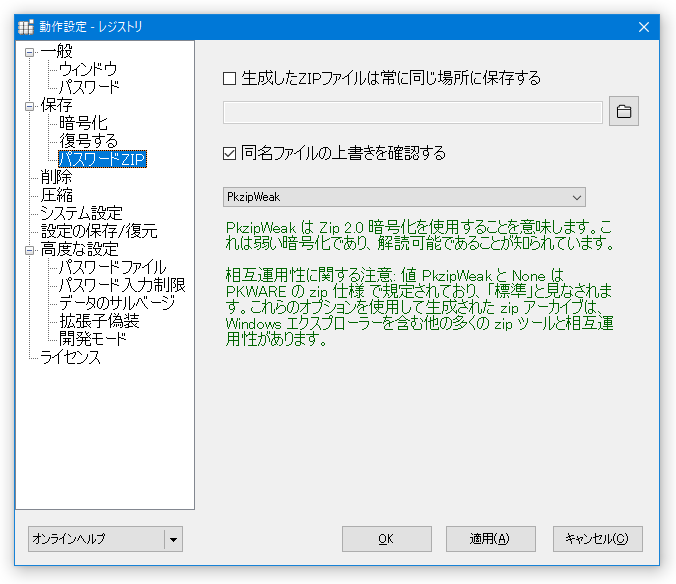Click the 相互運用性に関する注意 note text
The image size is (676, 584).
click(419, 307)
